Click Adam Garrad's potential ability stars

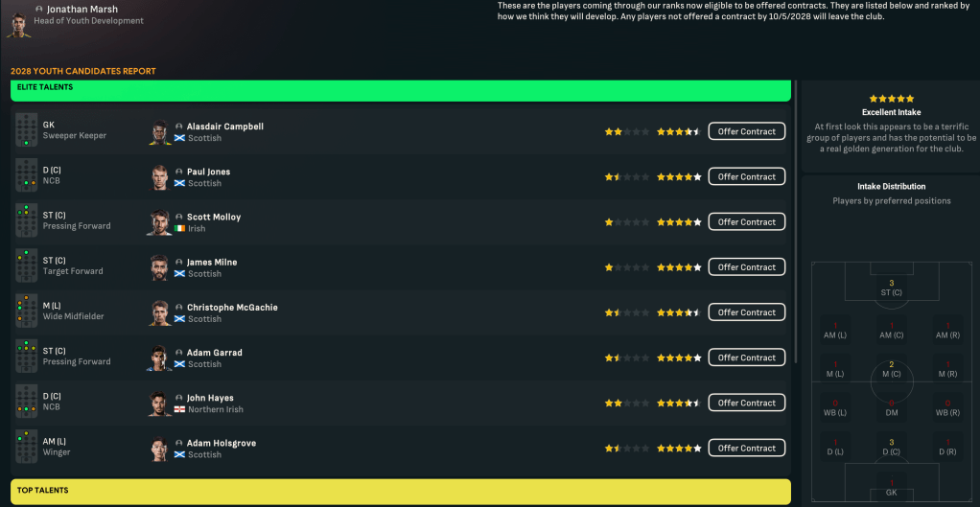point(679,357)
